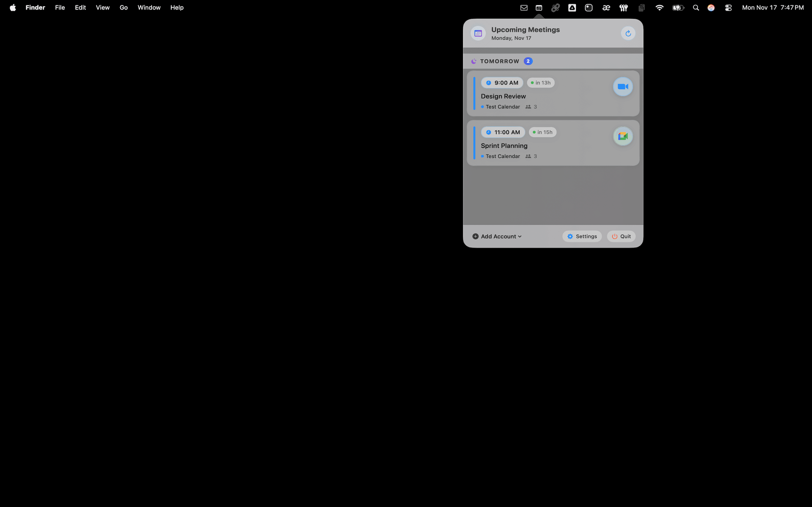
Task: Open the calendar app icon in the menu bar
Action: pos(539,7)
